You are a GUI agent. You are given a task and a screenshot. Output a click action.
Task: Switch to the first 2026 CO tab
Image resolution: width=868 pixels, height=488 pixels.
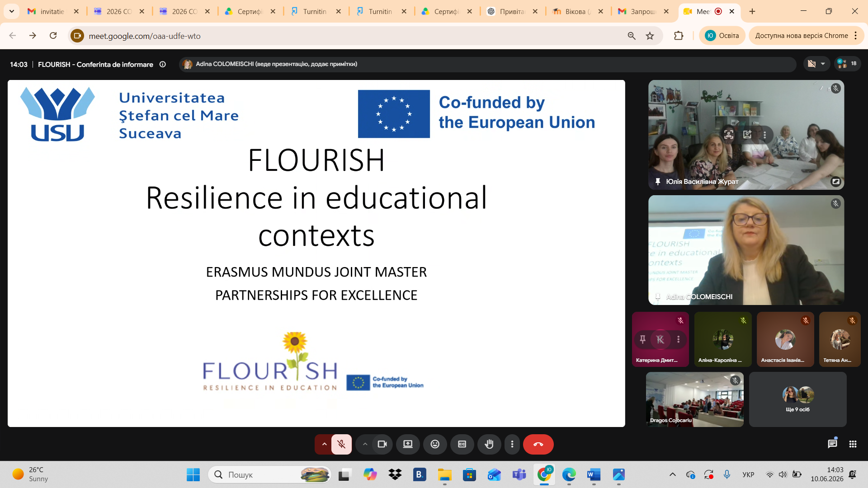[119, 11]
